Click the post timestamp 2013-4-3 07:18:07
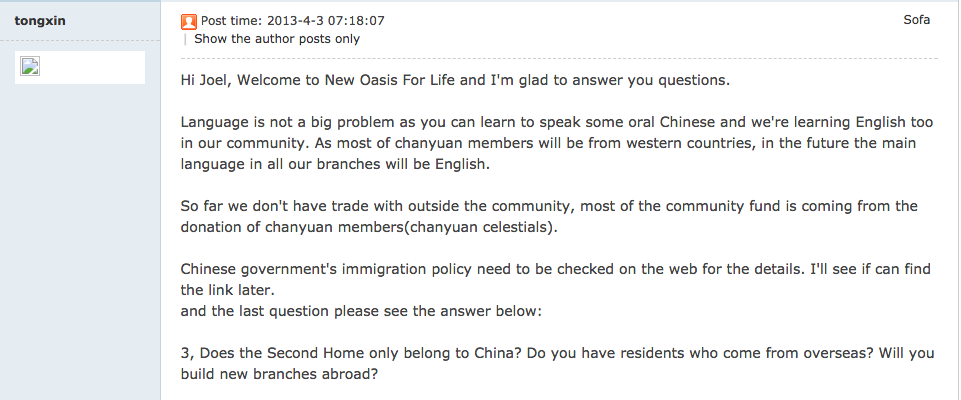The width and height of the screenshot is (961, 400). click(325, 21)
